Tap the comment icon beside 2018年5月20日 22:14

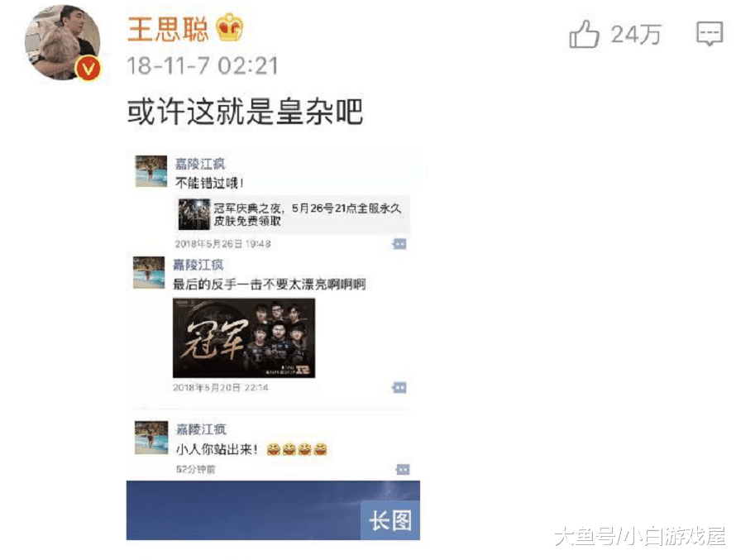[399, 387]
